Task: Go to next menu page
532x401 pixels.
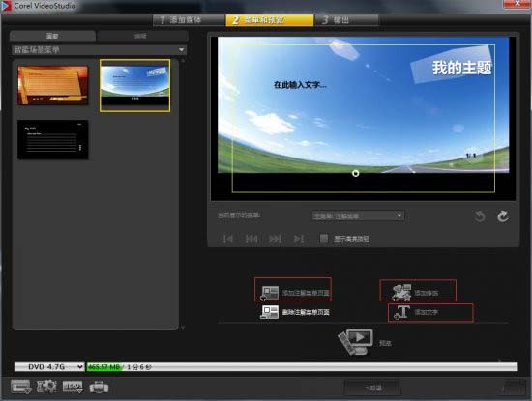Action: (275, 239)
